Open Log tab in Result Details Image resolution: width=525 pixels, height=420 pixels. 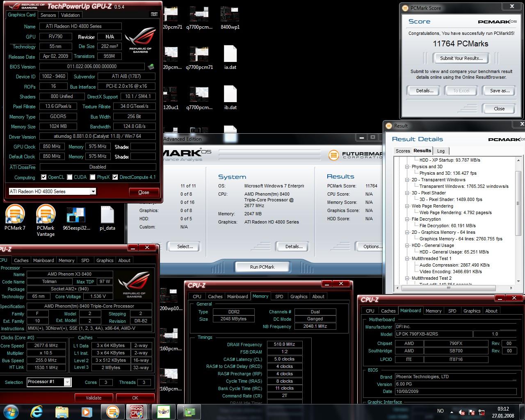441,151
